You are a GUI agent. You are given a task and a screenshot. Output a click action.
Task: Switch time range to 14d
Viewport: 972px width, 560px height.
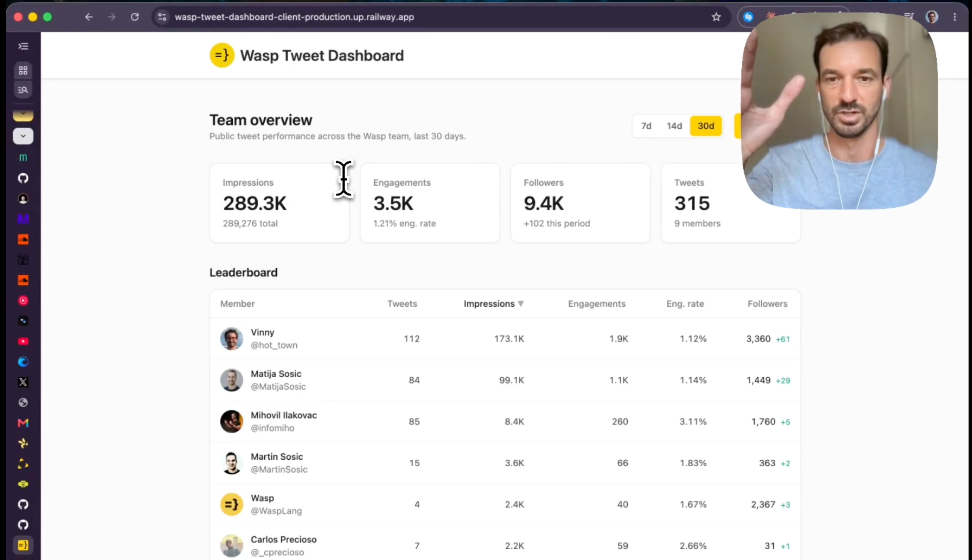pyautogui.click(x=674, y=126)
